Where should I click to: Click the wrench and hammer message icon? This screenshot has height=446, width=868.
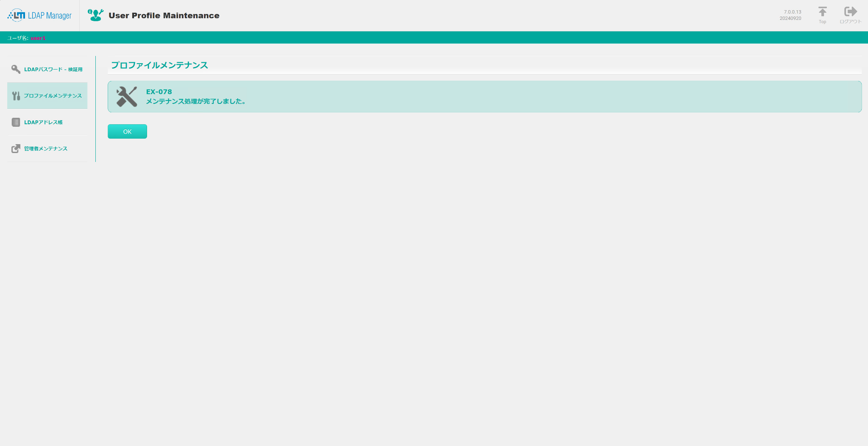pos(126,97)
